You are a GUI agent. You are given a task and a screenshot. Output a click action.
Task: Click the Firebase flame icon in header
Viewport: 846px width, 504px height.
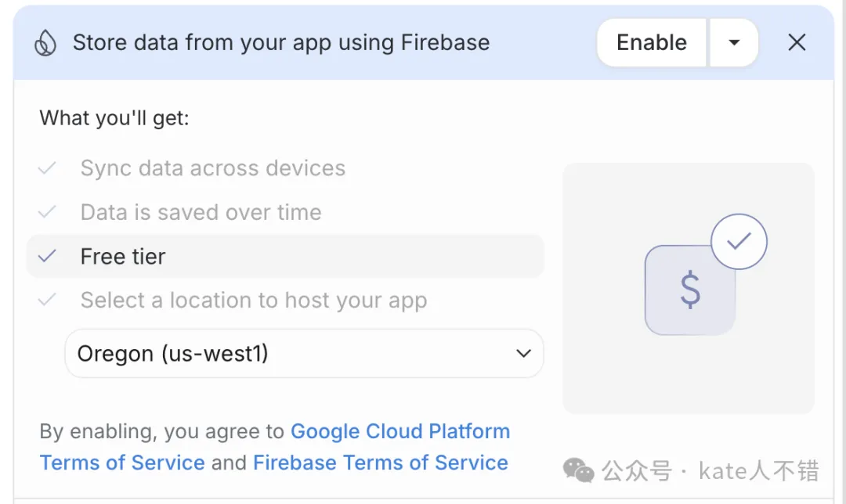[45, 43]
